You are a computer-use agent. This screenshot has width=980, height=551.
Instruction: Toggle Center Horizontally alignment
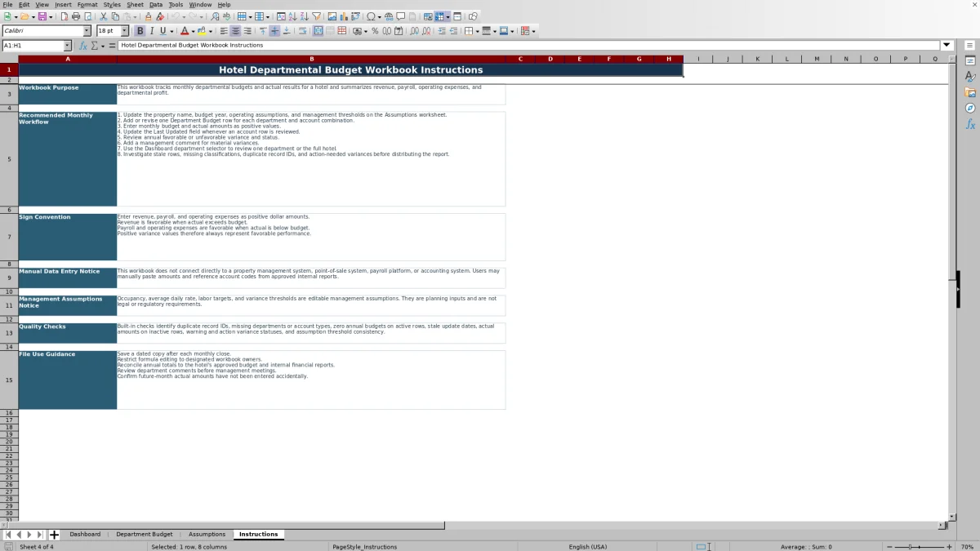click(235, 31)
